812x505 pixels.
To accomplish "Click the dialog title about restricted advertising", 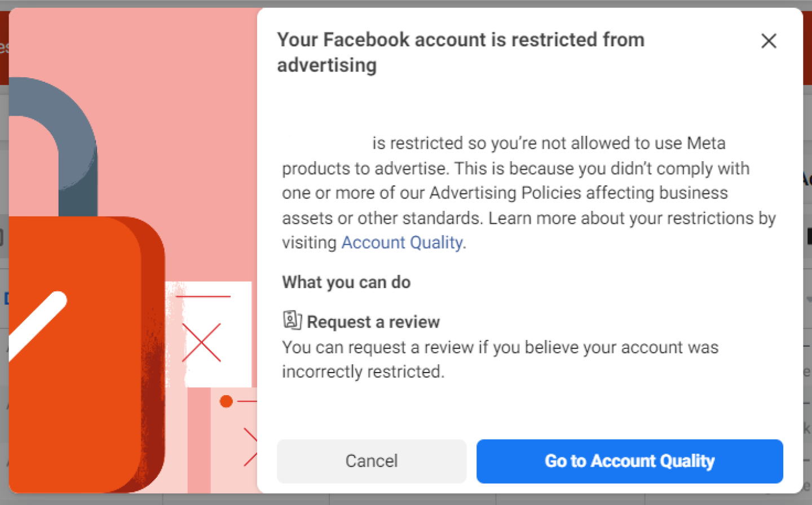I will click(x=460, y=52).
